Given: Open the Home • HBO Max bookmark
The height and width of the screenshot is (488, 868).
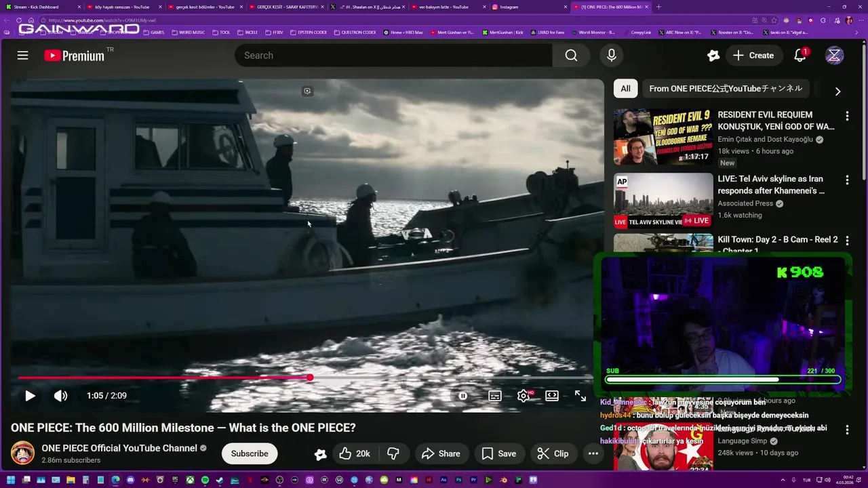Looking at the screenshot, I should tap(403, 32).
